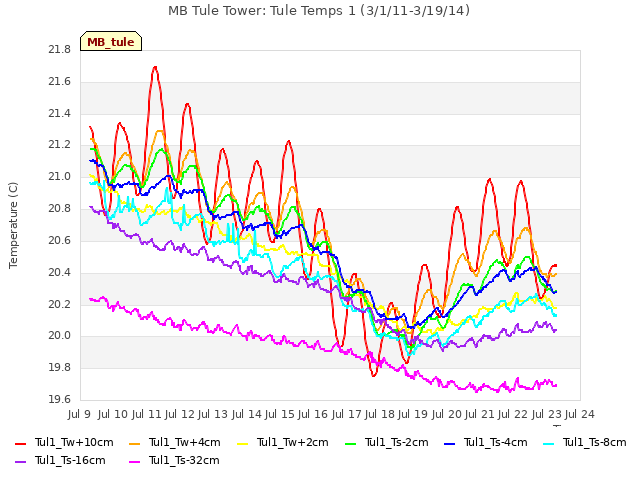Click the Temperature (C) axis label
This screenshot has height=480, width=640.
[x=13, y=225]
